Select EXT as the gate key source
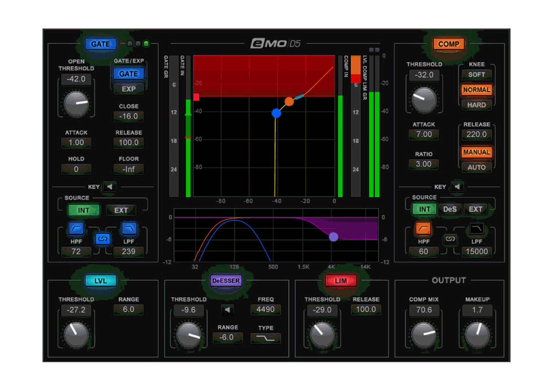This screenshot has height=392, width=553. pyautogui.click(x=121, y=210)
